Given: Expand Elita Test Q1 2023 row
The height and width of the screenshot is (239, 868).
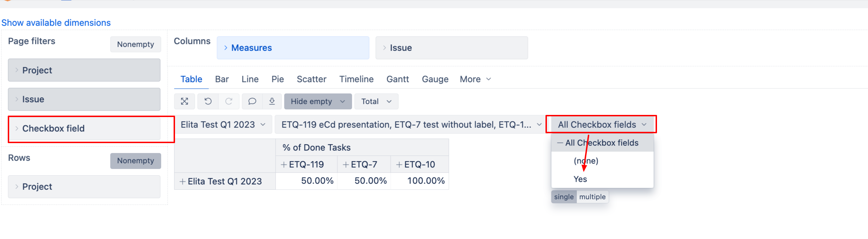Looking at the screenshot, I should (x=182, y=182).
